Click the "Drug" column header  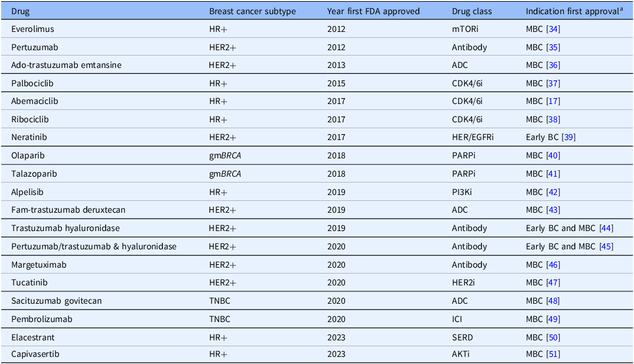pos(20,11)
